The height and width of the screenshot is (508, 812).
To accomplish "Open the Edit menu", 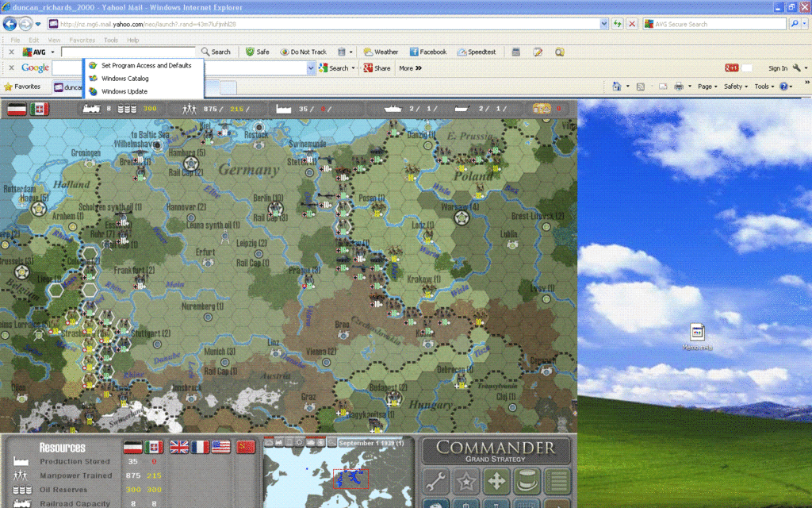I will point(33,40).
